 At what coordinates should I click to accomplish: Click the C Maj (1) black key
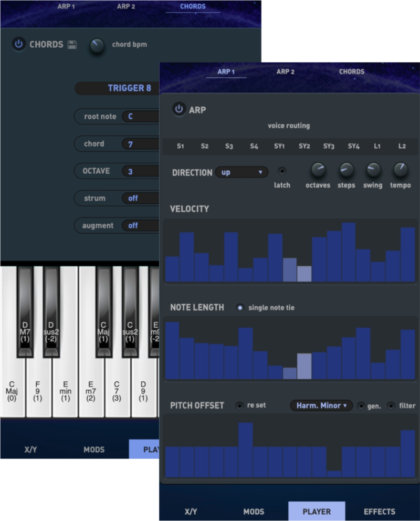[x=103, y=311]
